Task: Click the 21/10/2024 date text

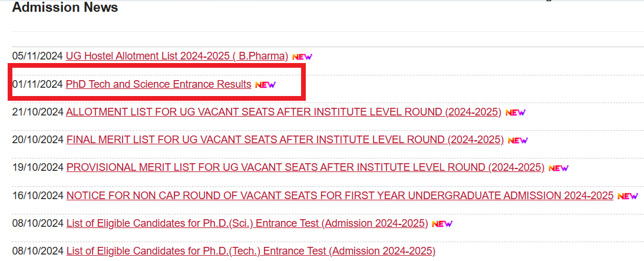Action: point(38,112)
